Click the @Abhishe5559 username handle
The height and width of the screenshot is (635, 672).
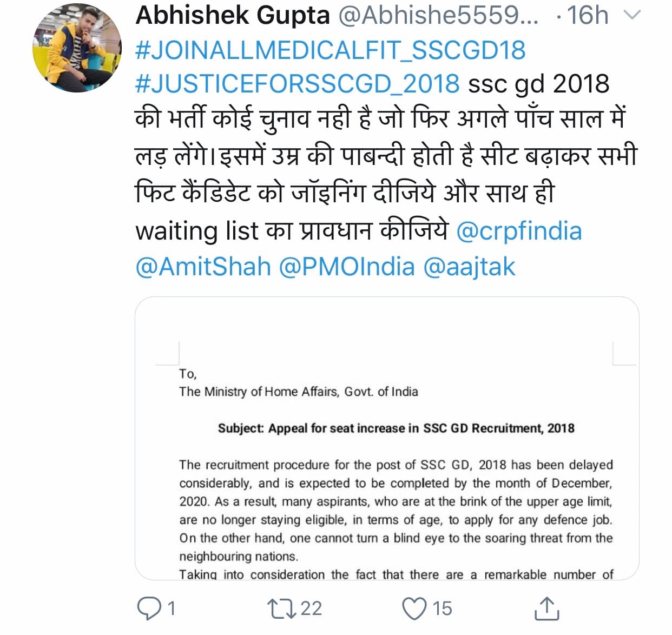click(438, 15)
